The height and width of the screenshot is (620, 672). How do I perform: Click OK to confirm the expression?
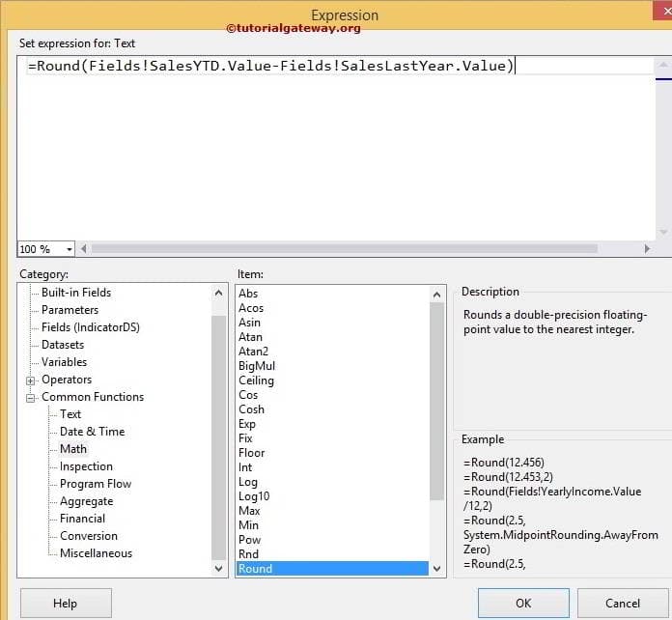[523, 603]
